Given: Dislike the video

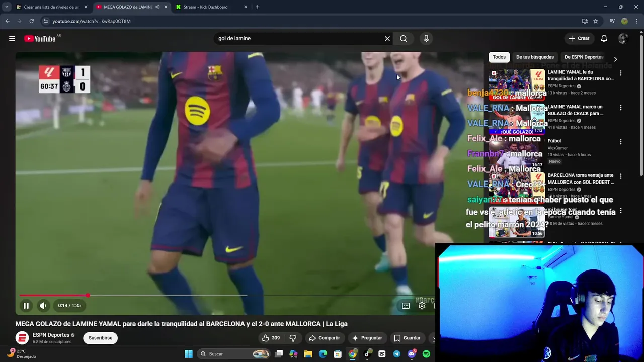Looking at the screenshot, I should (x=293, y=338).
